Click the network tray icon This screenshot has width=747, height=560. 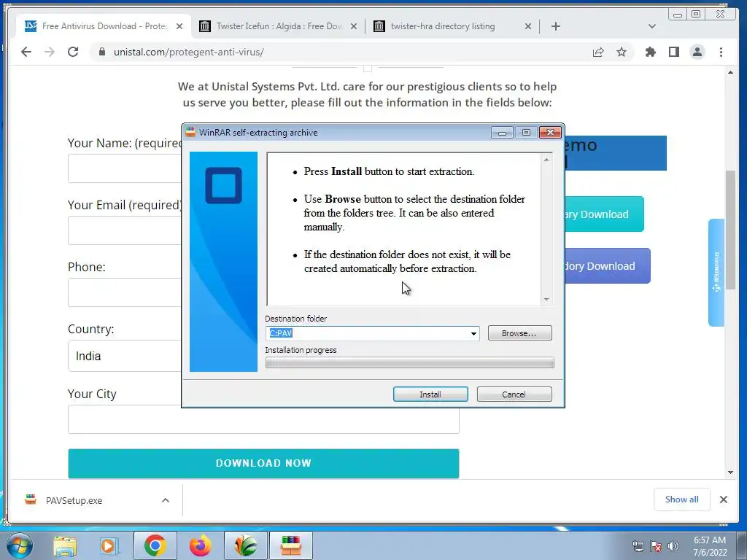[x=638, y=546]
